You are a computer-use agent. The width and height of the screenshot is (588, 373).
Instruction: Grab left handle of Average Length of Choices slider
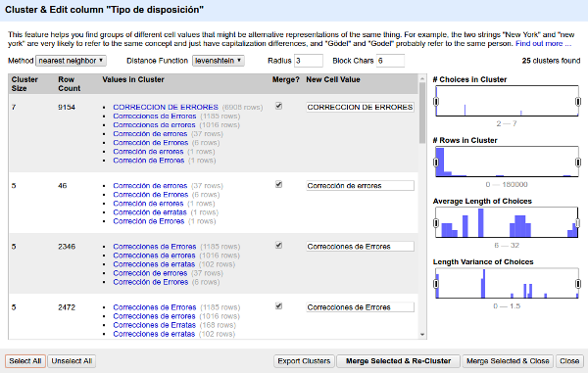pyautogui.click(x=436, y=223)
